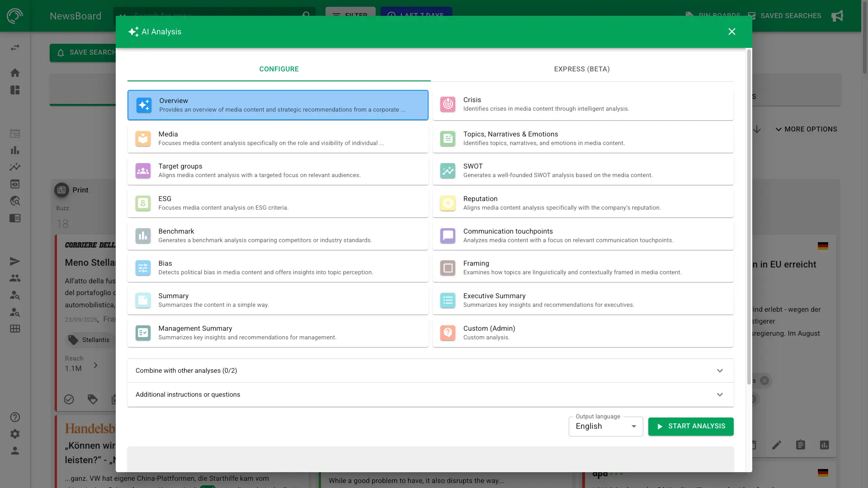This screenshot has width=868, height=488.
Task: Expand Reach details arrow on Stellantis card
Action: 95,365
